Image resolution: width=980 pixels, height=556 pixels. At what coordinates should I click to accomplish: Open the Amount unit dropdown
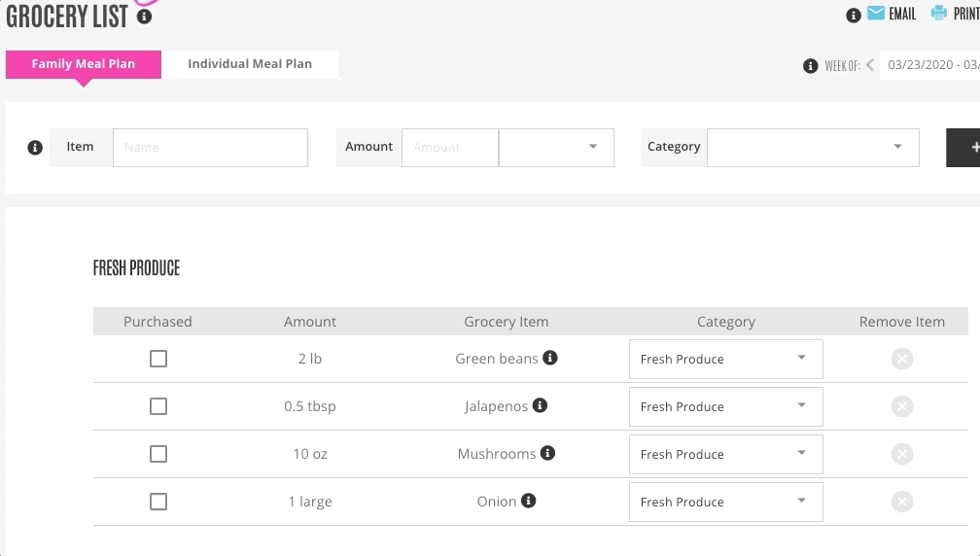tap(556, 148)
